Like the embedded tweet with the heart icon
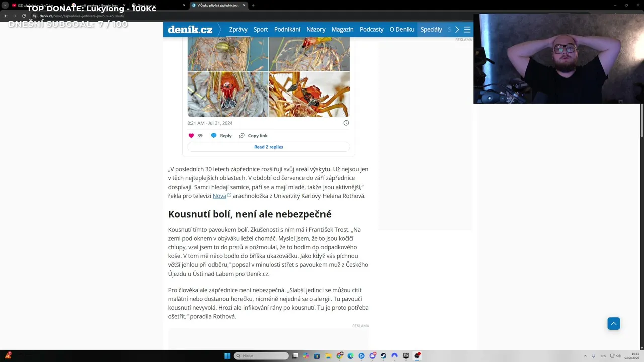Image resolution: width=644 pixels, height=362 pixels. [191, 136]
